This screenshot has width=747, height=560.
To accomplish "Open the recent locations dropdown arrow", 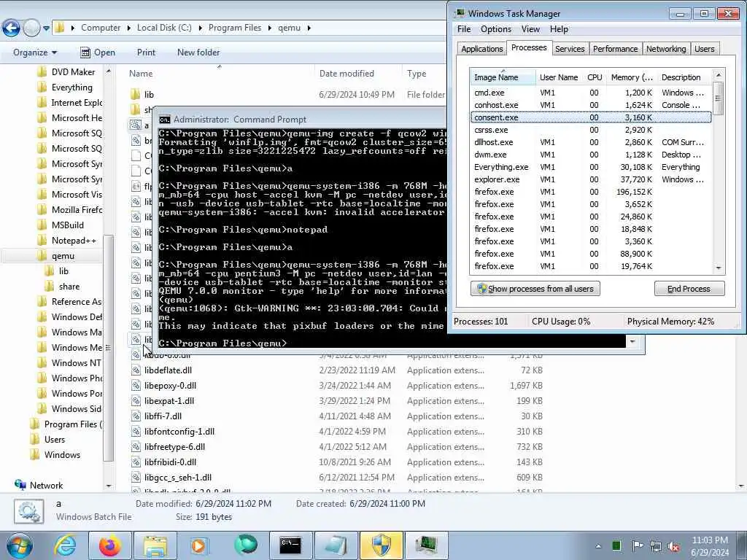I will [x=46, y=28].
